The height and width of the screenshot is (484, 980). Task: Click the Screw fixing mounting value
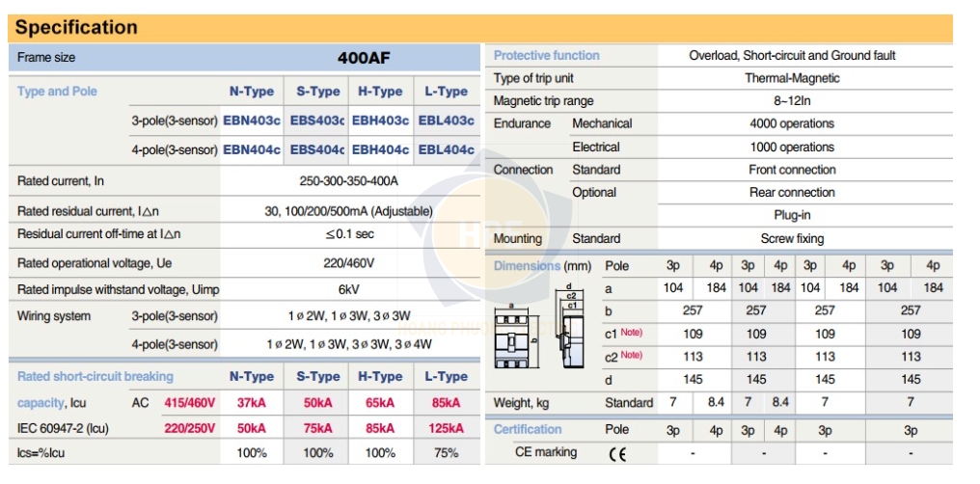[x=793, y=238]
